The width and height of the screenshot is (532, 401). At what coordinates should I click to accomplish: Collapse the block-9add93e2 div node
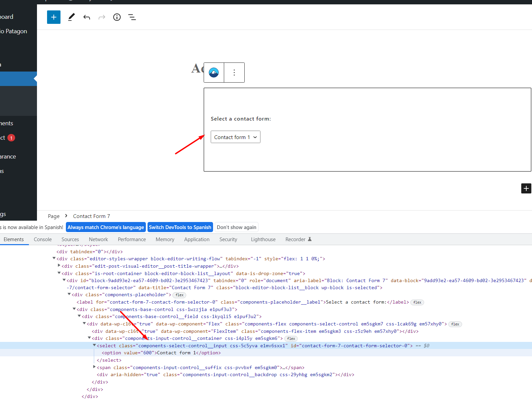coord(64,280)
